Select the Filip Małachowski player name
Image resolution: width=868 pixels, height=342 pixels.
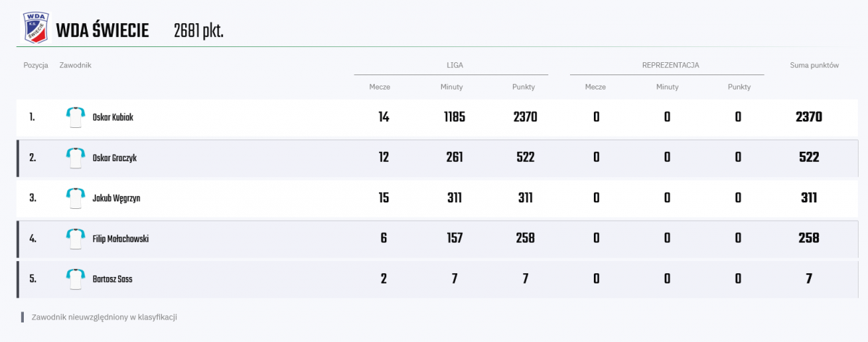(x=121, y=239)
